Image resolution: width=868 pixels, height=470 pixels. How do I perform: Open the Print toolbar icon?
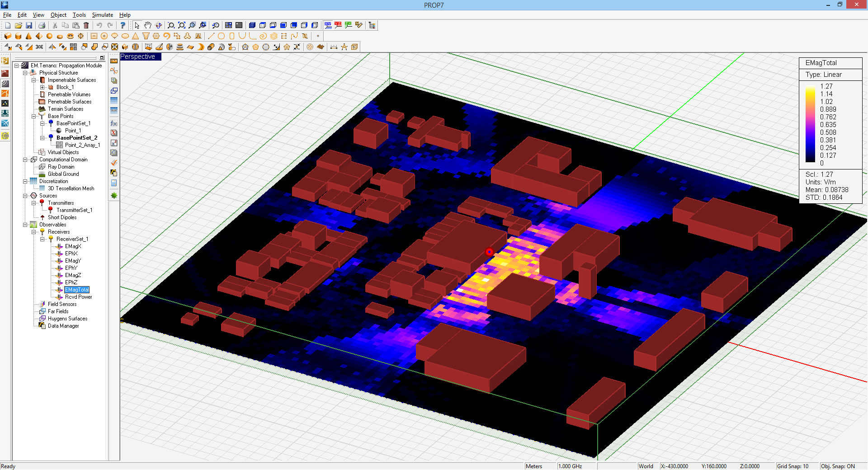coord(42,25)
